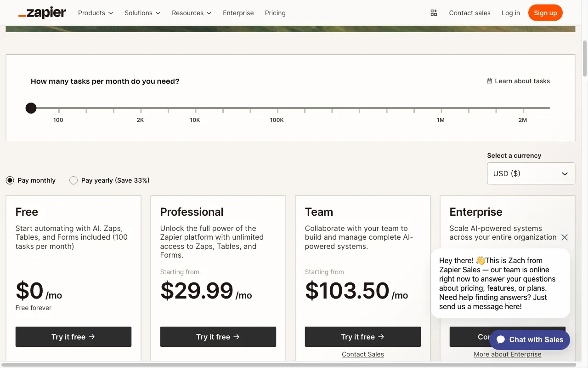Screen dimensions: 588x368
Task: Click the calendar icon beside Learn about tasks
Action: tap(489, 81)
